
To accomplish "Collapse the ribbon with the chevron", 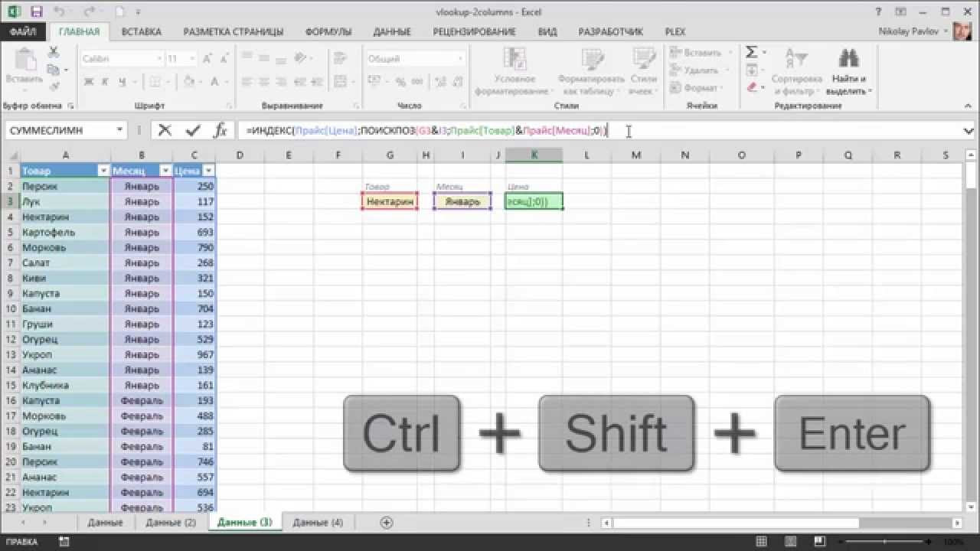I will point(968,106).
